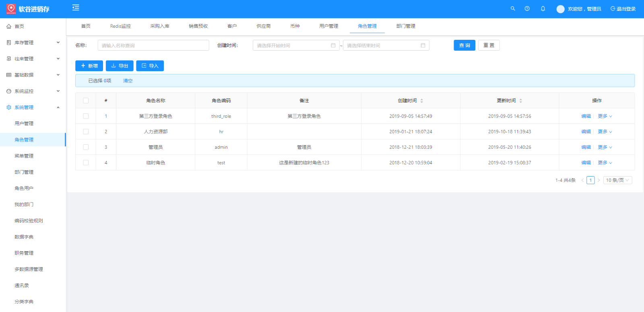644x312 pixels.
Task: Check the row for admin role
Action: click(x=86, y=147)
